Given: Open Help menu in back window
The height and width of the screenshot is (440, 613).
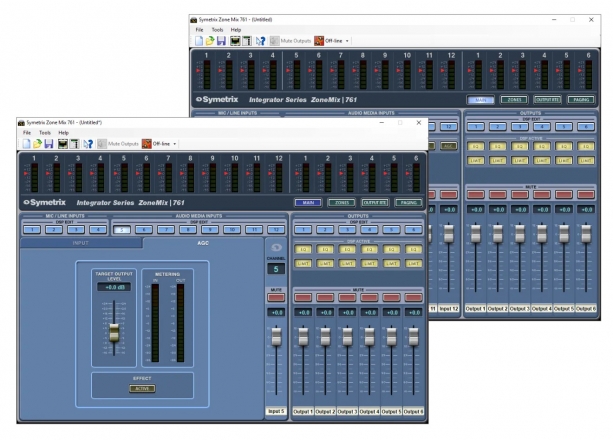Looking at the screenshot, I should pos(236,30).
